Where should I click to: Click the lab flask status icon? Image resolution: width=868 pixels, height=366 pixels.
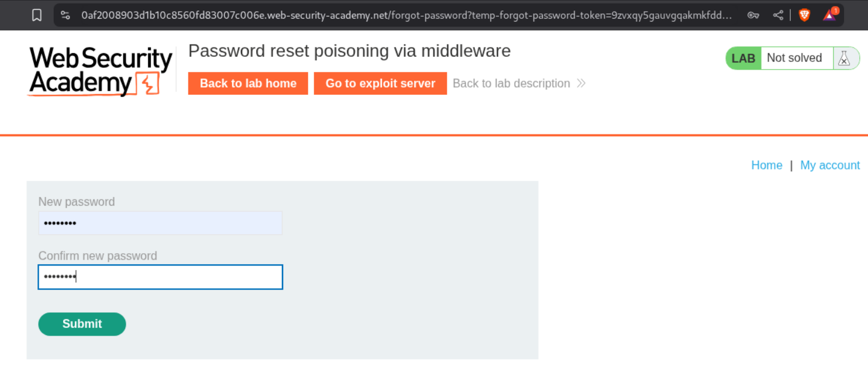coord(843,58)
